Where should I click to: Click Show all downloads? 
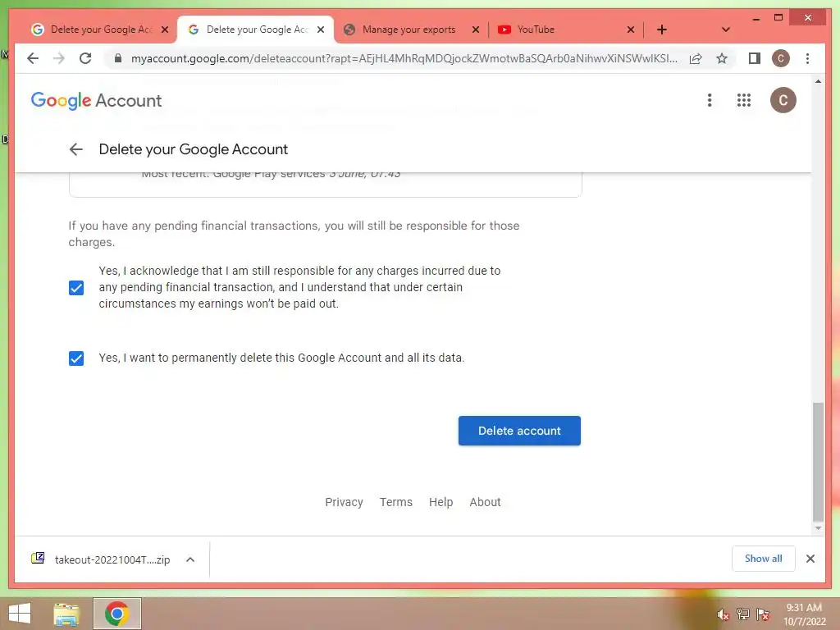764,559
